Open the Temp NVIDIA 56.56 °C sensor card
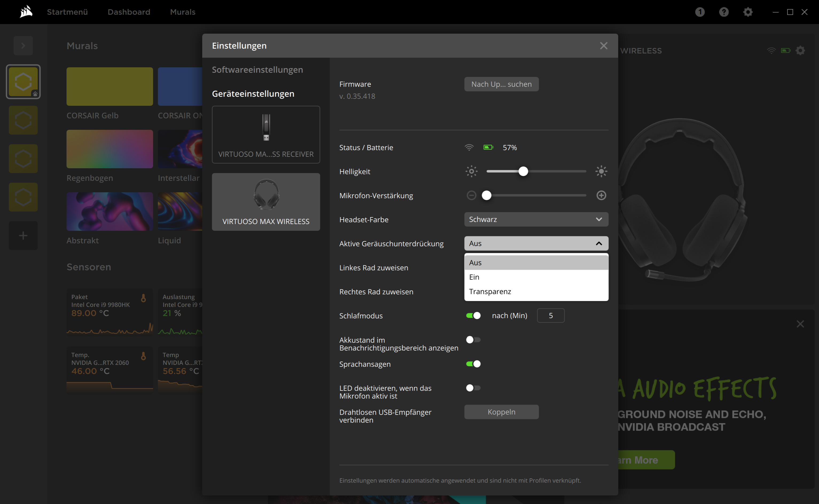The height and width of the screenshot is (504, 819). (180, 370)
